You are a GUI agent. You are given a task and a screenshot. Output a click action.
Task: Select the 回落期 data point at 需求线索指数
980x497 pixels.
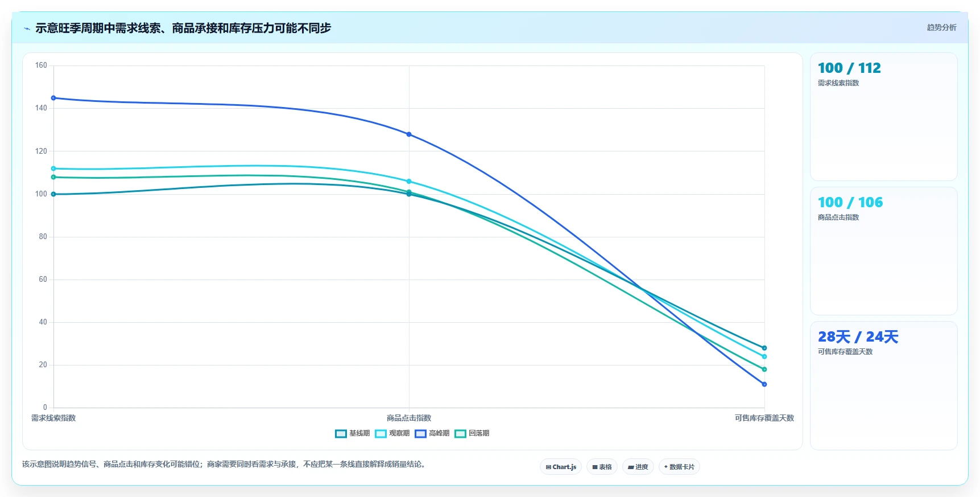[x=53, y=177]
